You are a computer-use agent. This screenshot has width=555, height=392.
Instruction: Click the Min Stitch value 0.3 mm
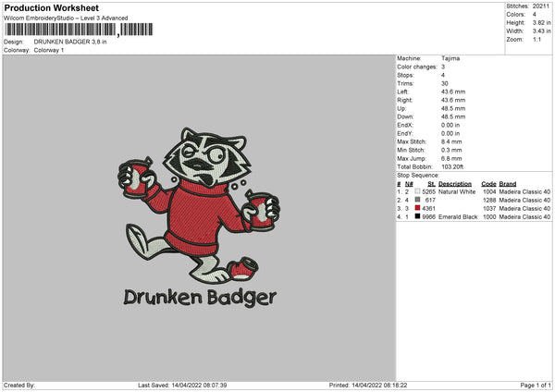click(451, 150)
